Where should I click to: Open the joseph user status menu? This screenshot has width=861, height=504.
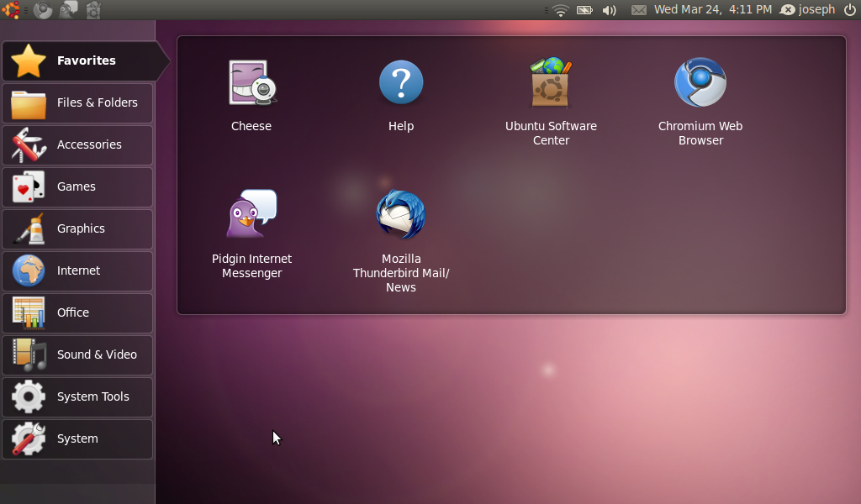pyautogui.click(x=808, y=10)
